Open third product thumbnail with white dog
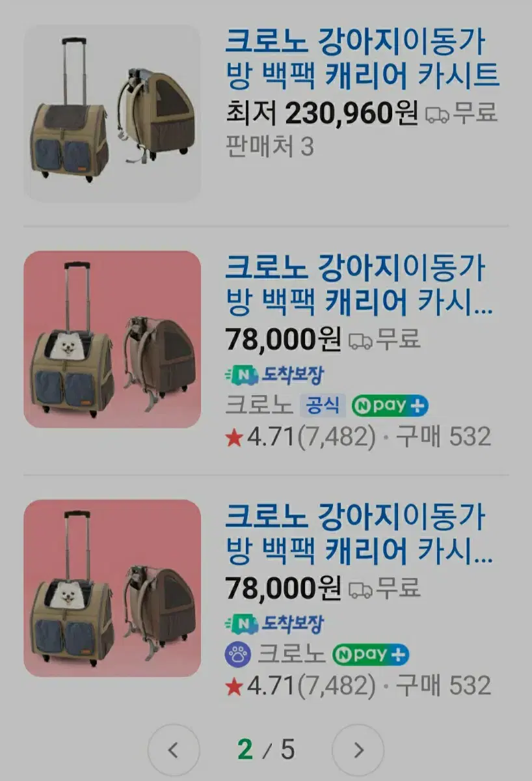This screenshot has width=532, height=781. point(113,588)
